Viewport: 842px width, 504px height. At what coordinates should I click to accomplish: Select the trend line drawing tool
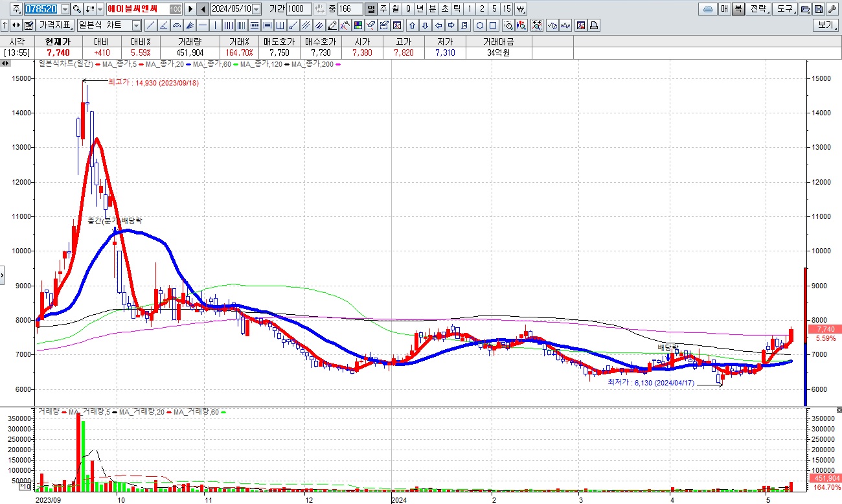click(x=150, y=25)
